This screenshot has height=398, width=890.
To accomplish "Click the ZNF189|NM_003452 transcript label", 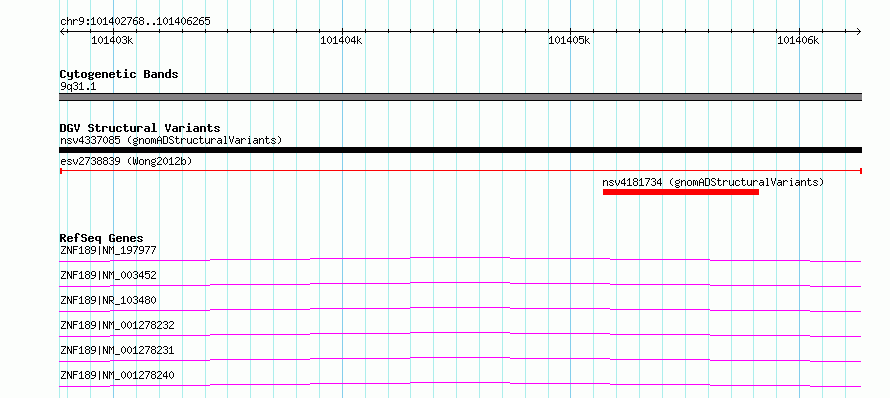I will 108,275.
